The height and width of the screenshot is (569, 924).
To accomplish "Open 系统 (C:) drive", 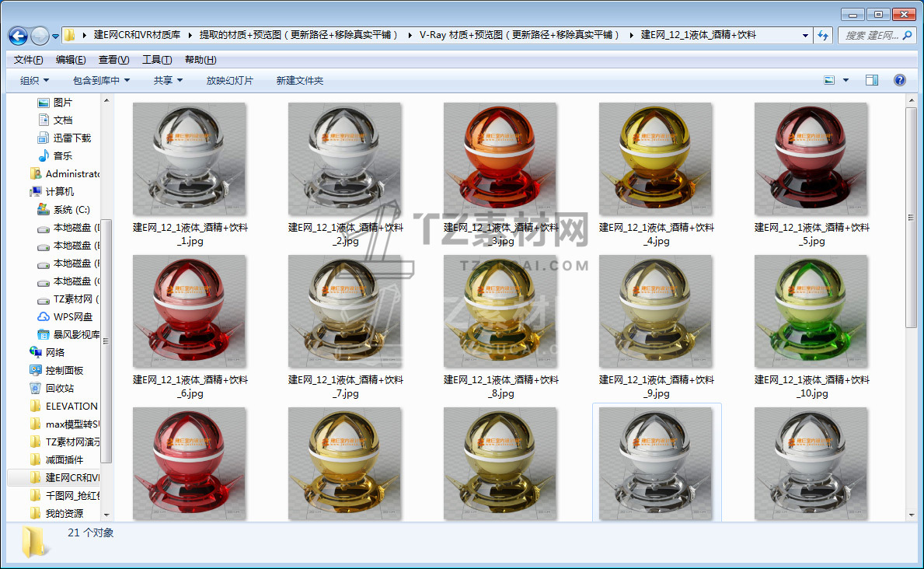I will click(x=64, y=209).
